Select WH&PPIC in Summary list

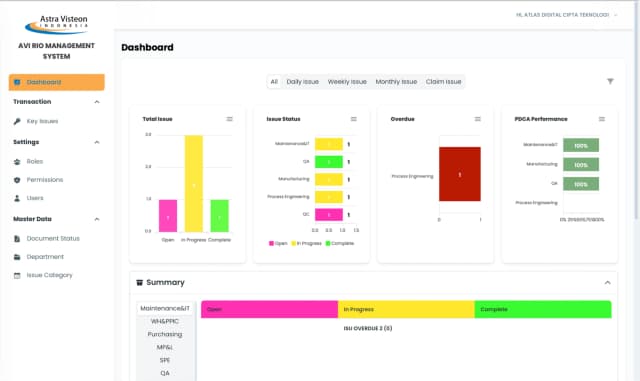pyautogui.click(x=165, y=321)
